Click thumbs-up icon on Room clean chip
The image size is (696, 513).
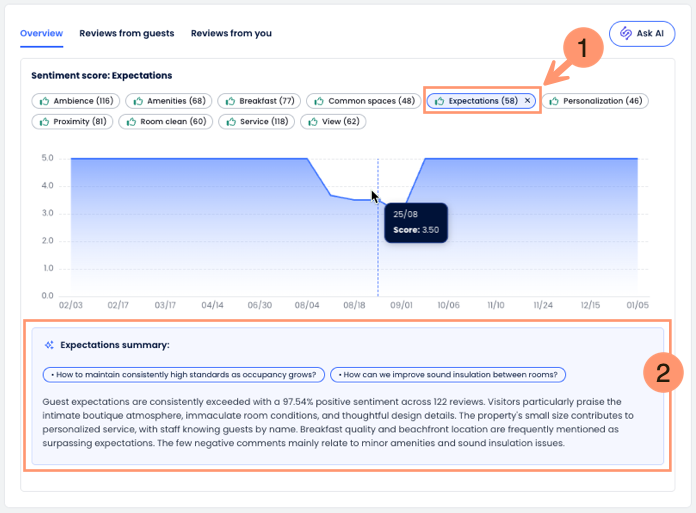130,122
